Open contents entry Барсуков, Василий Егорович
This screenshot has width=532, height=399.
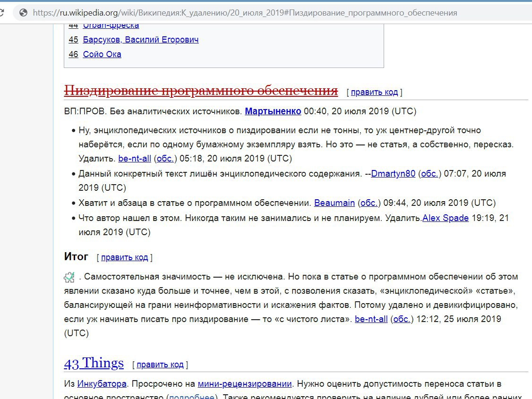tap(141, 40)
